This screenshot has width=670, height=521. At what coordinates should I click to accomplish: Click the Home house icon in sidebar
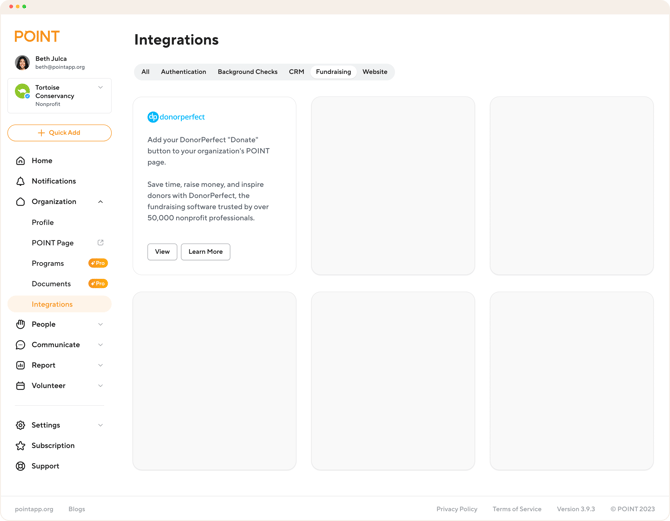click(x=20, y=161)
